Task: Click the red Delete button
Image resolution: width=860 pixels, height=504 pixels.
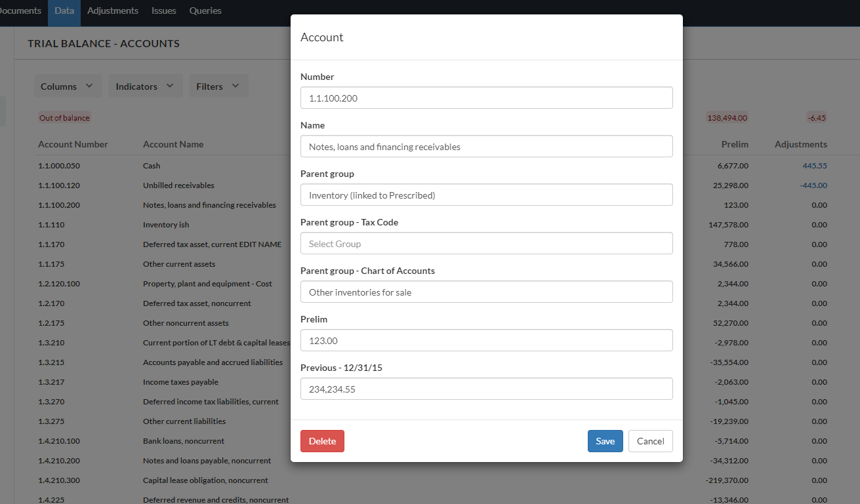Action: [x=322, y=441]
